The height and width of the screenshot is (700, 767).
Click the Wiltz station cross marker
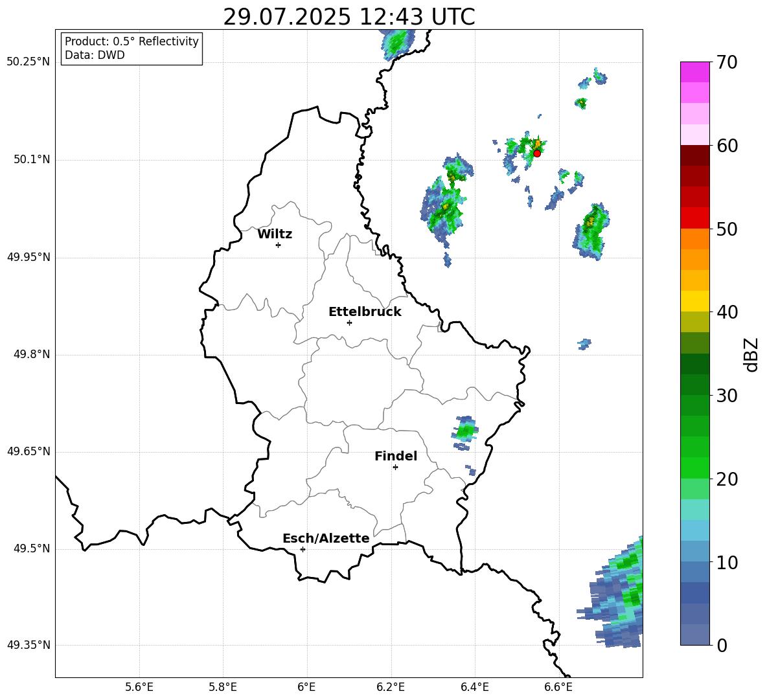coord(279,245)
